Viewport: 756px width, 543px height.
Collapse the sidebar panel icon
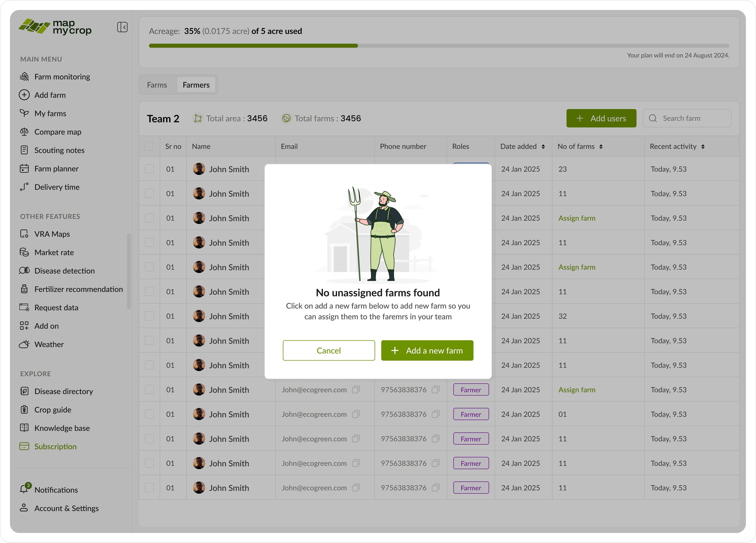tap(122, 27)
